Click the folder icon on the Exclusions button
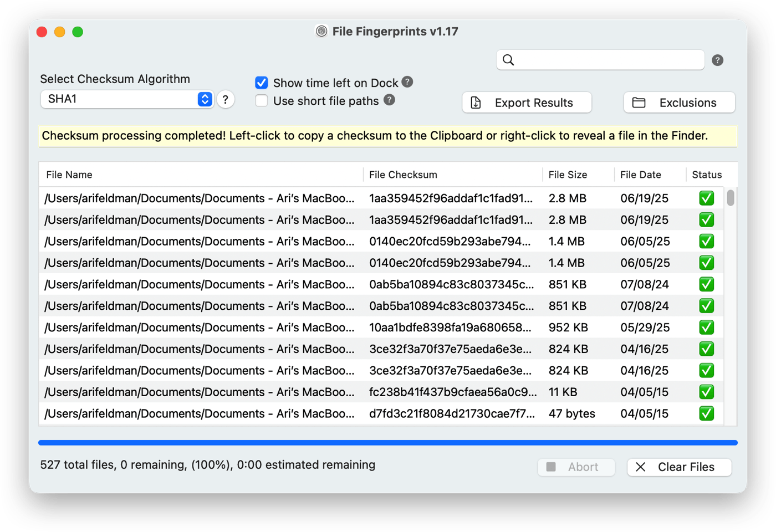The width and height of the screenshot is (776, 532). [639, 103]
